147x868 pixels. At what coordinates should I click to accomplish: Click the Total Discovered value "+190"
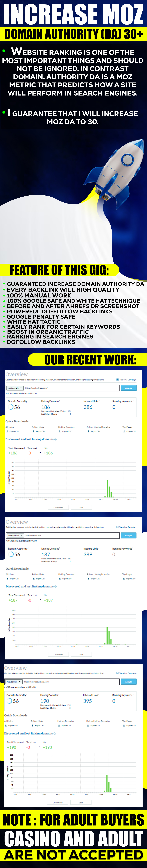[x=11, y=747]
